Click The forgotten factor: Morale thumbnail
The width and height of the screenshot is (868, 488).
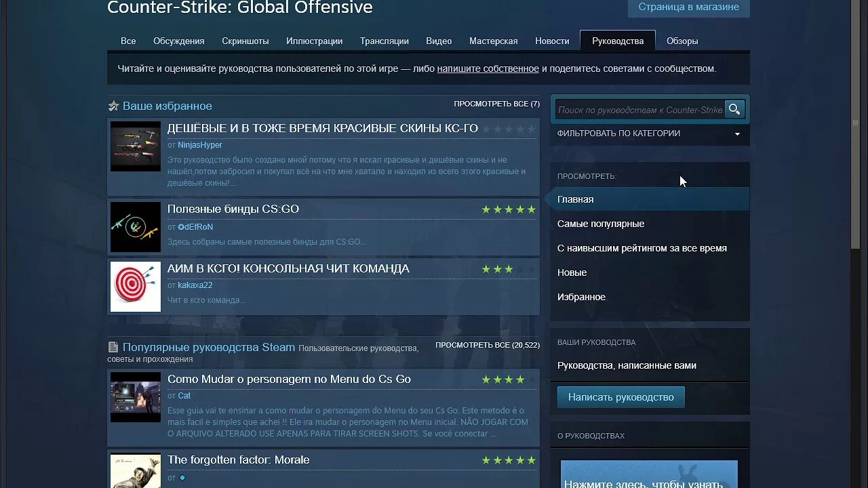point(136,470)
